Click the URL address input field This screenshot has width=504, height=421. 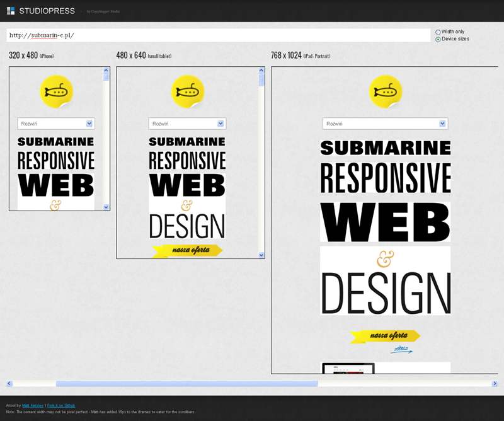[x=218, y=35]
